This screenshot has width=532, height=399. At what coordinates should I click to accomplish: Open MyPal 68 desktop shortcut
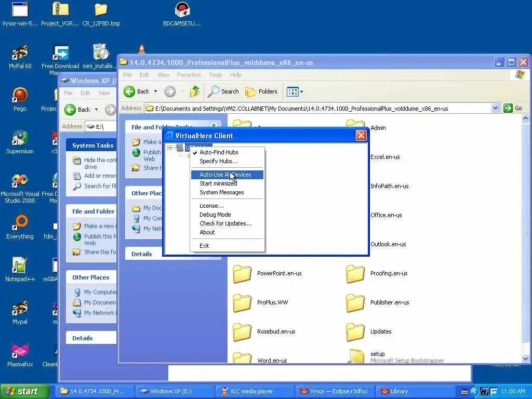20,57
